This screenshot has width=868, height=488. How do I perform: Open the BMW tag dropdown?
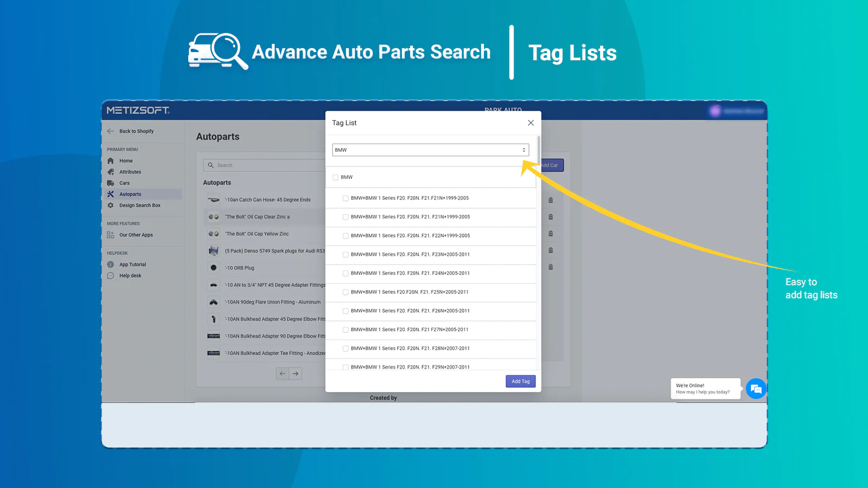coord(430,150)
